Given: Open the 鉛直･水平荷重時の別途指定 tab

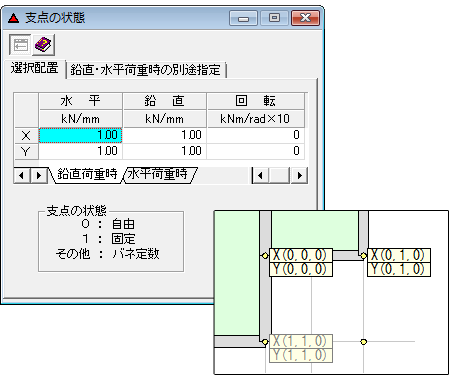Looking at the screenshot, I should (x=146, y=70).
